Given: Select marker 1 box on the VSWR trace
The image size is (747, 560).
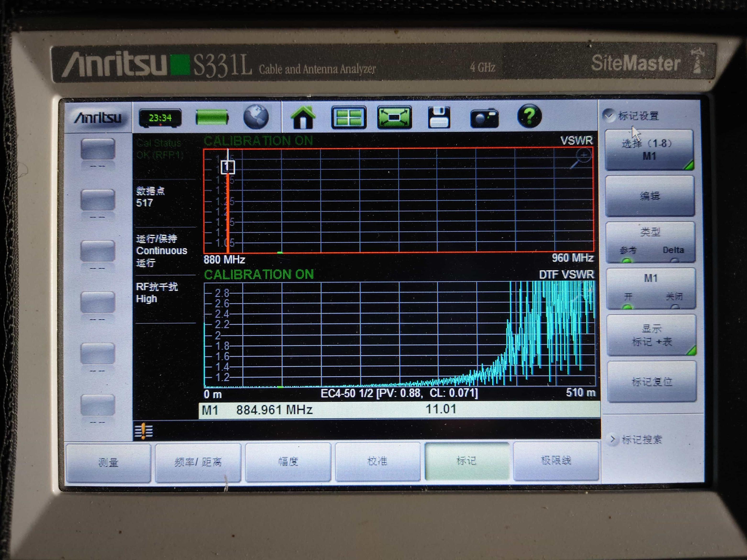Looking at the screenshot, I should (x=228, y=167).
